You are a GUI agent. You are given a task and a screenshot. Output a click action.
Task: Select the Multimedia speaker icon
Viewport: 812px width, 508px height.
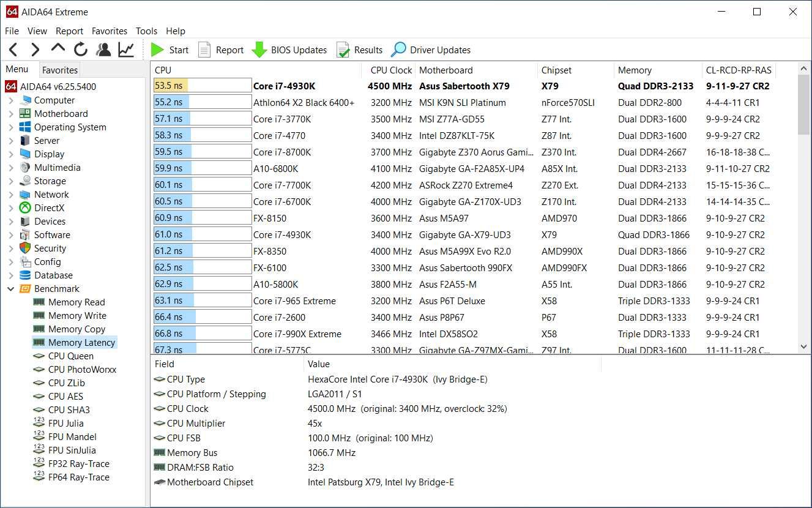pos(25,168)
